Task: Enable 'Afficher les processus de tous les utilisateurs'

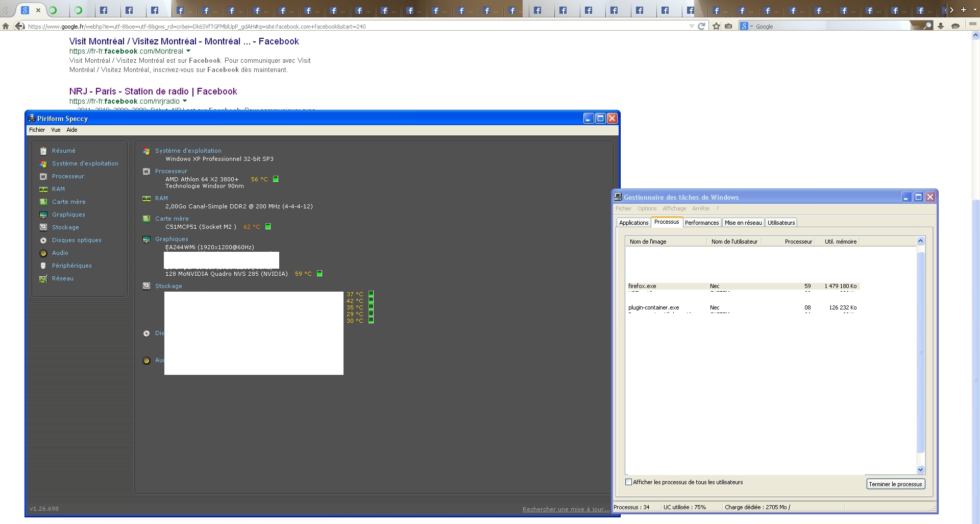Action: (629, 482)
